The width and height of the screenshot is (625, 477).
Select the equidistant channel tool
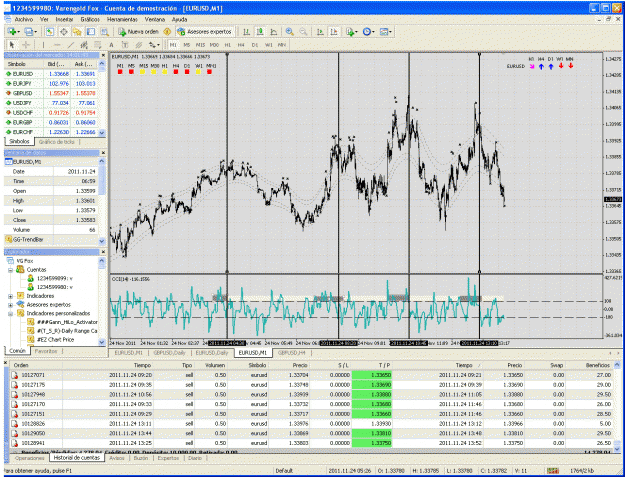[x=84, y=45]
